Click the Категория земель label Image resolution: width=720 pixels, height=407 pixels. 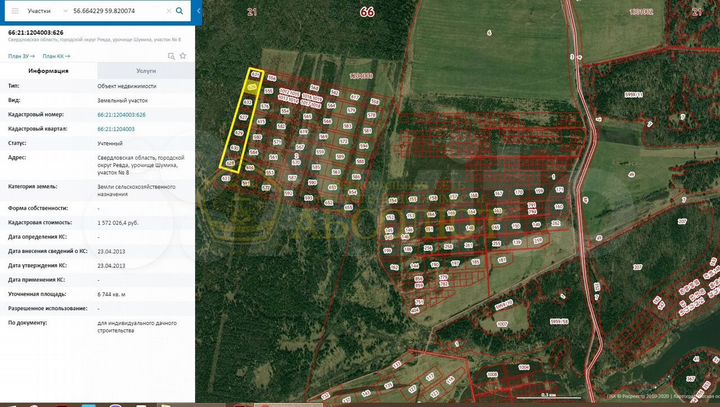click(33, 187)
